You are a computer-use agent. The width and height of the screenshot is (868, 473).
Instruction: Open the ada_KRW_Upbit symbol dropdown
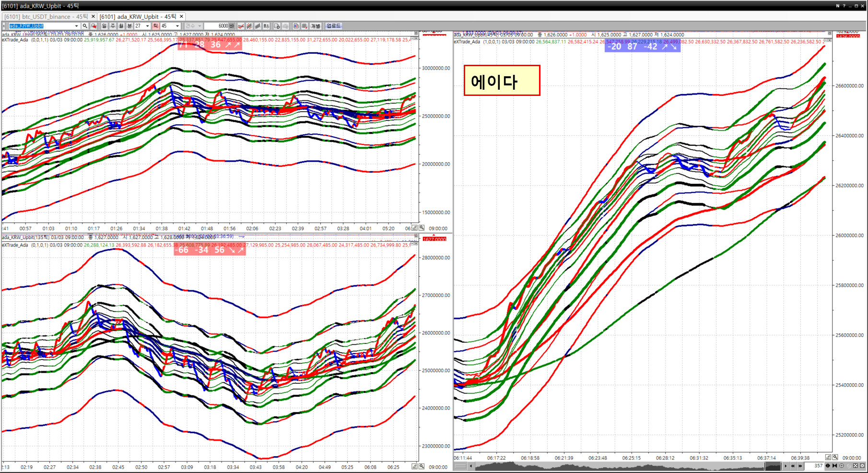(76, 26)
